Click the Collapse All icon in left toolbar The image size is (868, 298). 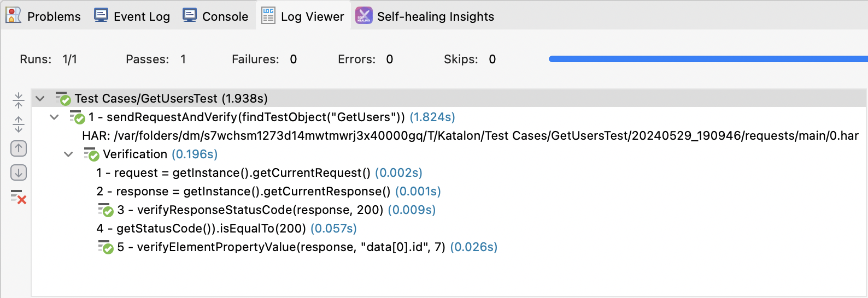coord(19,100)
